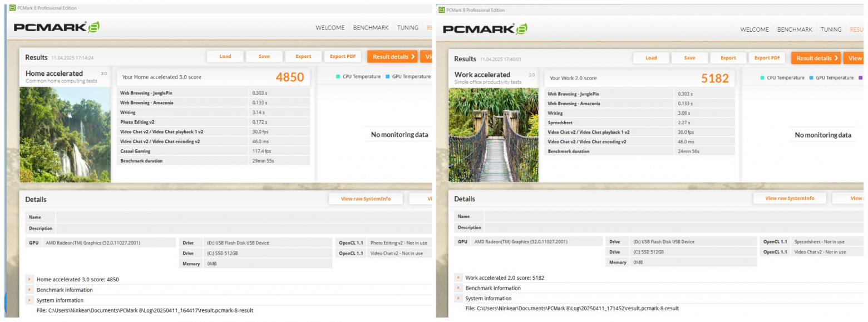Click CPU Temperature legend swatch in right window
The width and height of the screenshot is (868, 322).
point(762,78)
